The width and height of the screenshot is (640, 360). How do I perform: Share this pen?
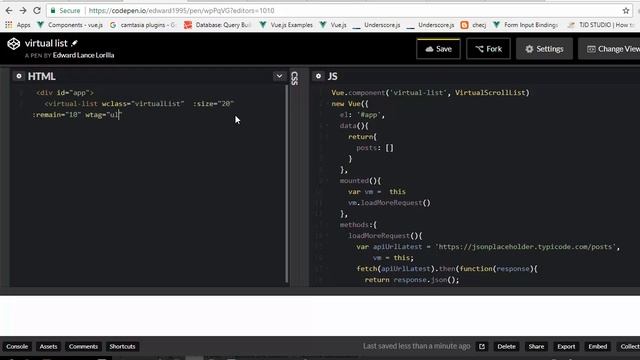[x=536, y=347]
